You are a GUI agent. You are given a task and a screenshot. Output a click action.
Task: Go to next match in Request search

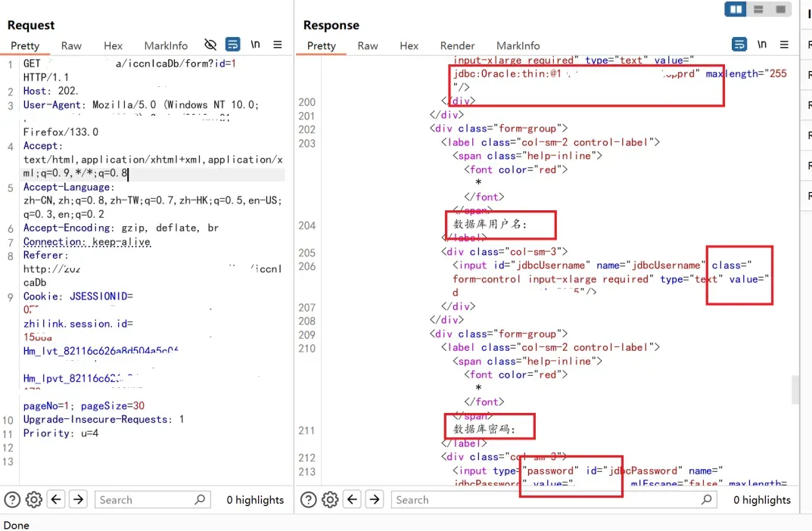[x=79, y=499]
